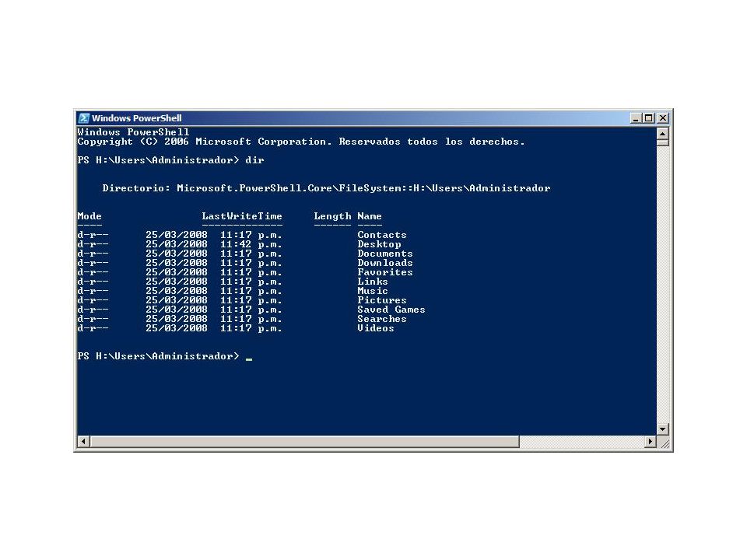This screenshot has height=560, width=747.
Task: Click the Copyright 2006 Microsoft line
Action: coord(301,142)
